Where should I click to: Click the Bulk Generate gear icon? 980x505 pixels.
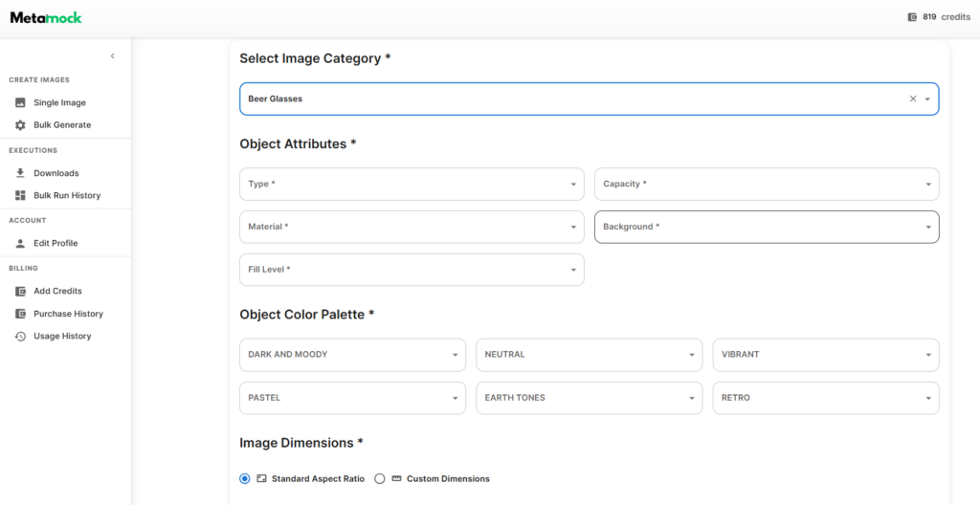(x=20, y=125)
